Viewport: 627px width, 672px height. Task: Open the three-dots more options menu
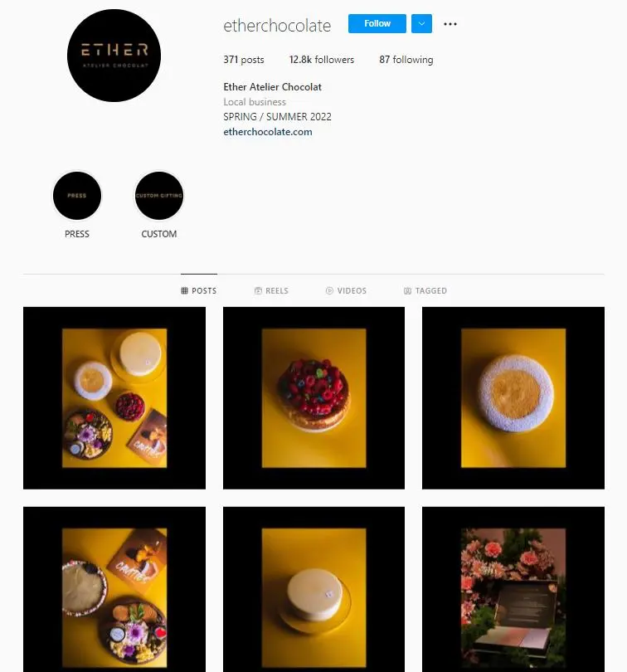click(x=450, y=24)
